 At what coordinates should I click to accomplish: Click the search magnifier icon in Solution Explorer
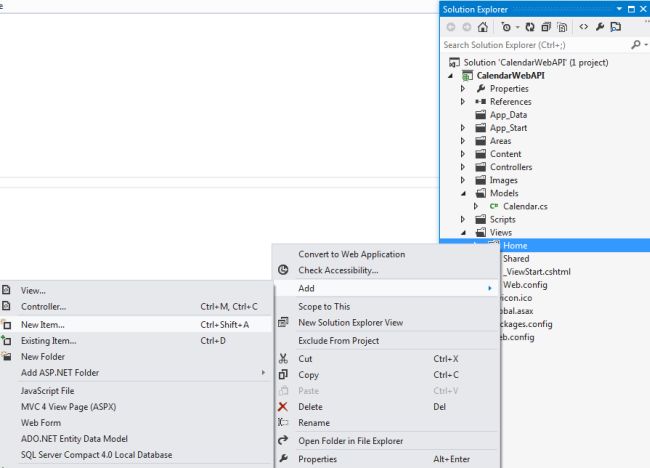[635, 44]
